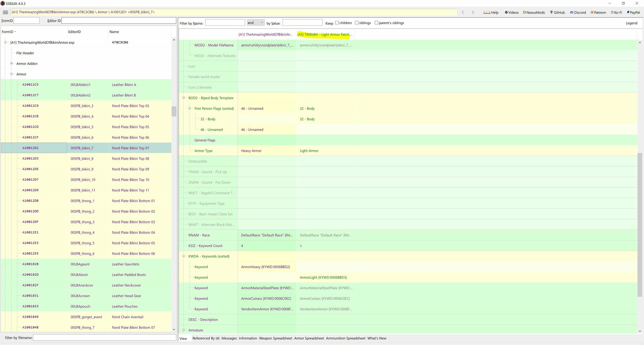Open the Help book link
Screen dimensions: 644x345
491,12
